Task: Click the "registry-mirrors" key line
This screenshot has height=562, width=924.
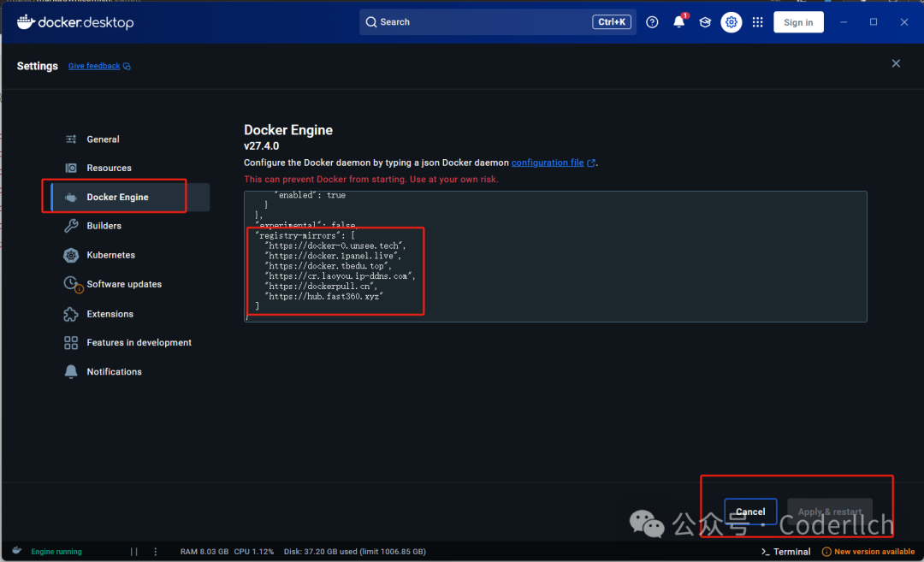Action: [305, 235]
